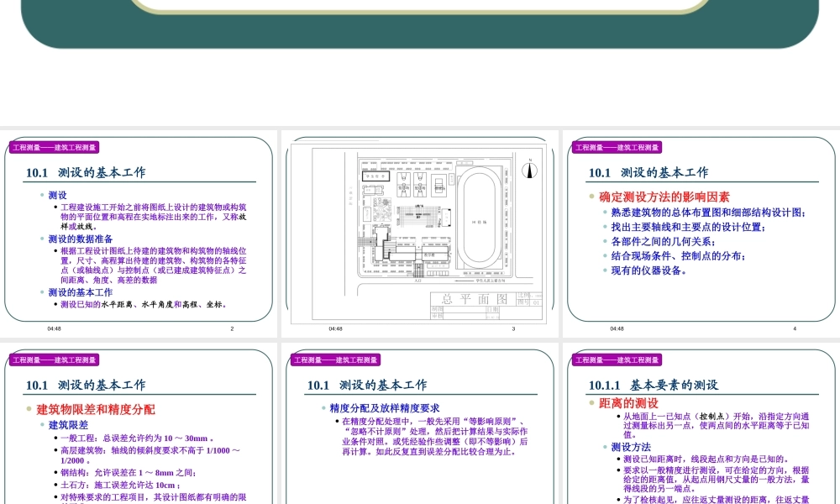Click page number 2 in slide footer
Image resolution: width=840 pixels, height=504 pixels.
[x=232, y=328]
